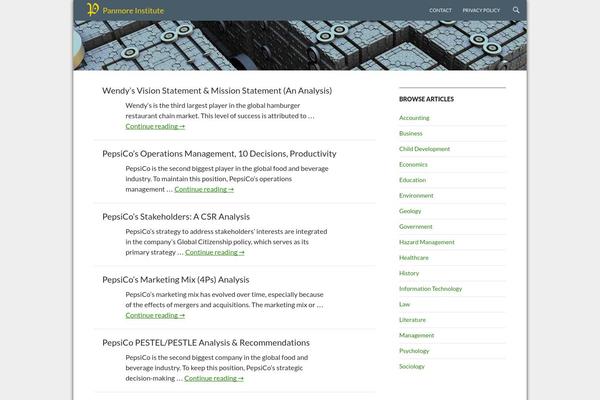600x400 pixels.
Task: Click the Panmore Institute logo icon
Action: [93, 9]
